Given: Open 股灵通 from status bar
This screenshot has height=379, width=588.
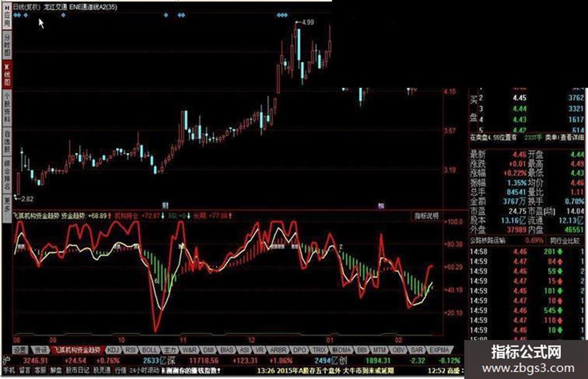Looking at the screenshot, I should 102,370.
